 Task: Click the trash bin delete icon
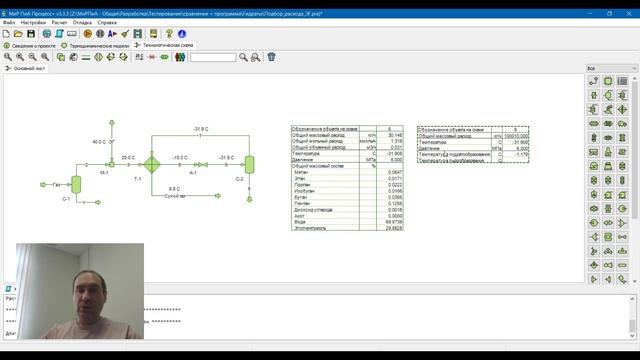pos(271,57)
